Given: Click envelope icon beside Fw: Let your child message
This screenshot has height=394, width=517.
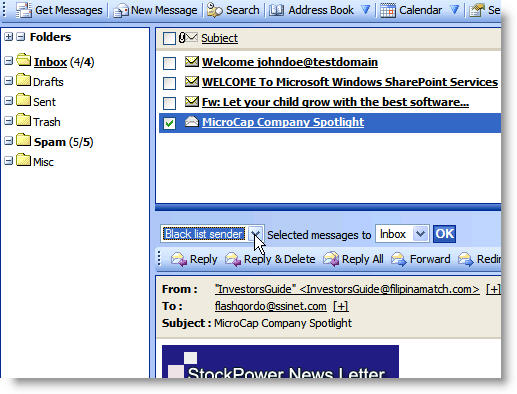Looking at the screenshot, I should (192, 101).
